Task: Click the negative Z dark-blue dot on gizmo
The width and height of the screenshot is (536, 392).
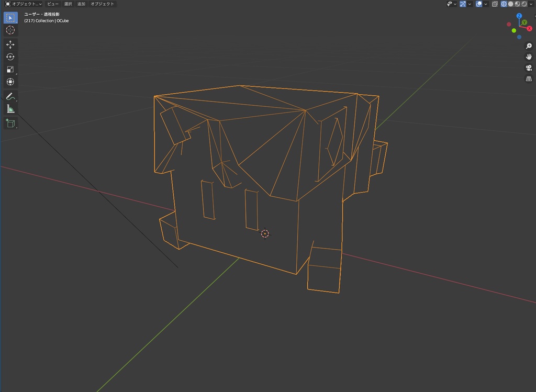Action: click(x=519, y=37)
